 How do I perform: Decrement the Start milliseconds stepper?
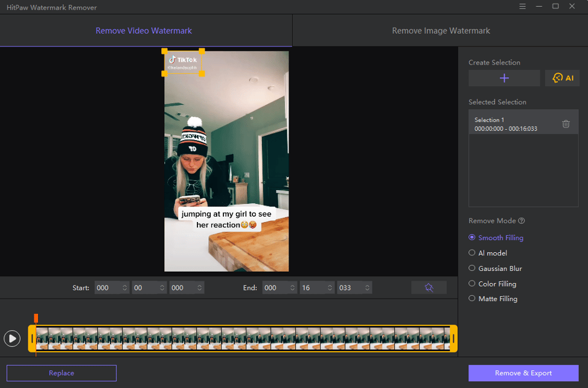pyautogui.click(x=199, y=290)
